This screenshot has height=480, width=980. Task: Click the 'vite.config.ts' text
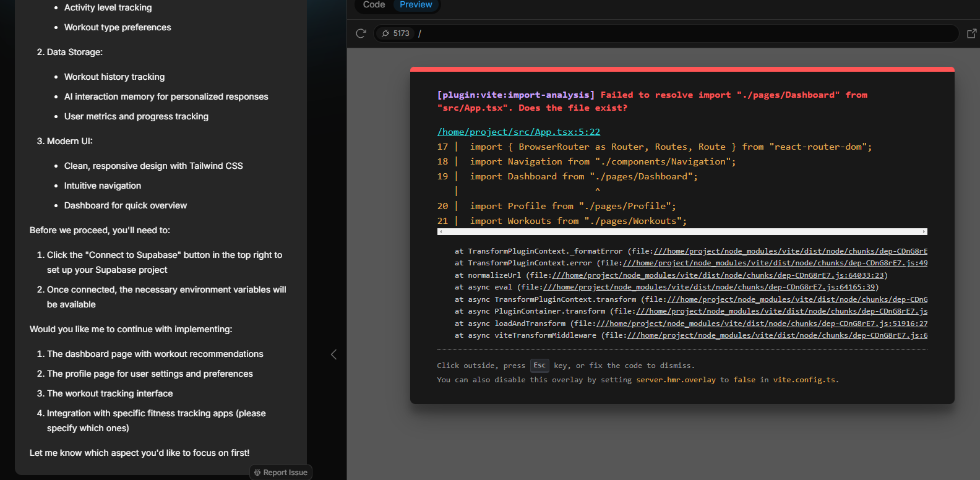point(804,380)
